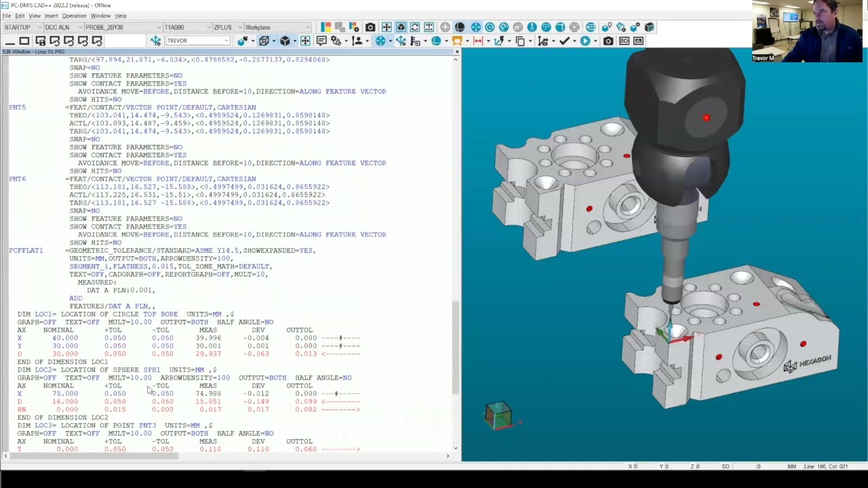This screenshot has width=868, height=488.
Task: Click the red dimension arrows icon
Action: pyautogui.click(x=478, y=41)
